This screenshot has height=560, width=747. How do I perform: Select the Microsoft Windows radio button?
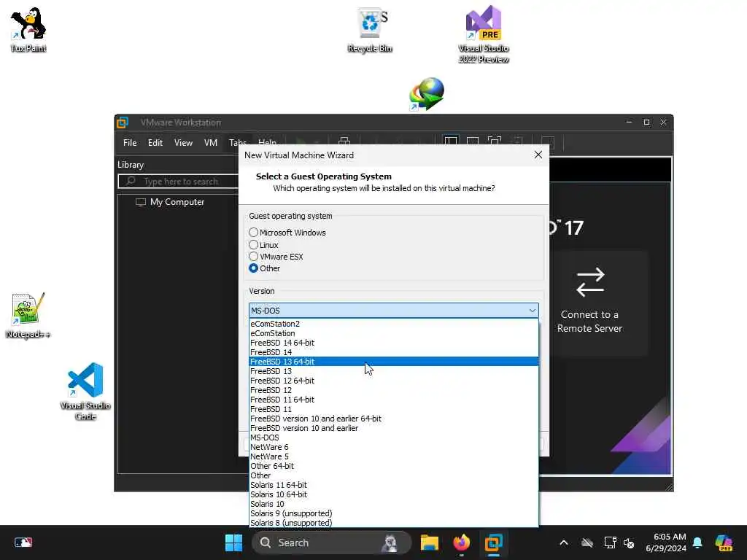[253, 233]
